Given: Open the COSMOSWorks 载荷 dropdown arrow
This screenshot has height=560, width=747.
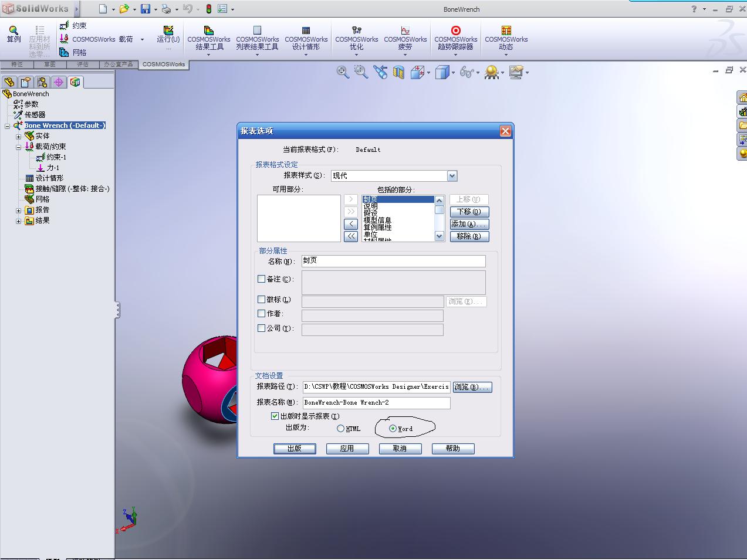Looking at the screenshot, I should click(142, 39).
